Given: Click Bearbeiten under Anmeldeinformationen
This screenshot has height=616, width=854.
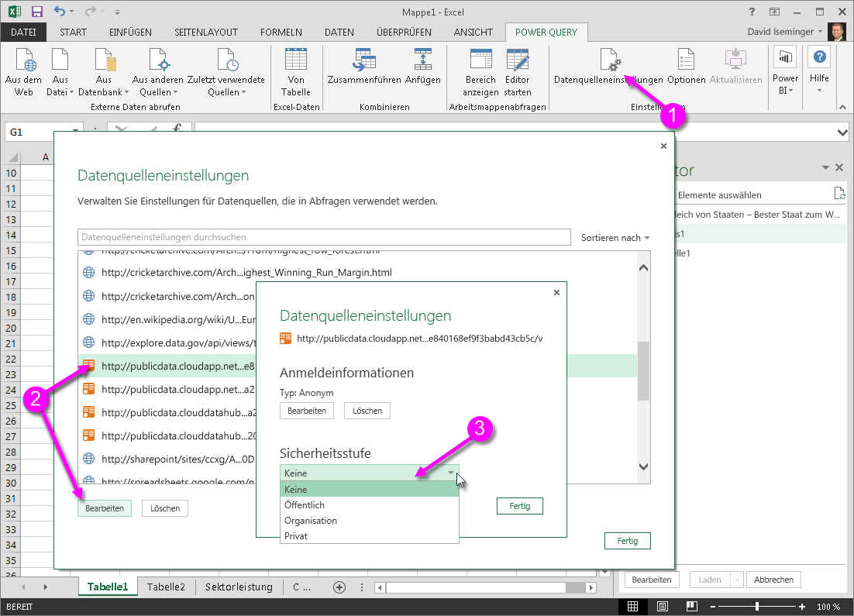Looking at the screenshot, I should tap(307, 411).
